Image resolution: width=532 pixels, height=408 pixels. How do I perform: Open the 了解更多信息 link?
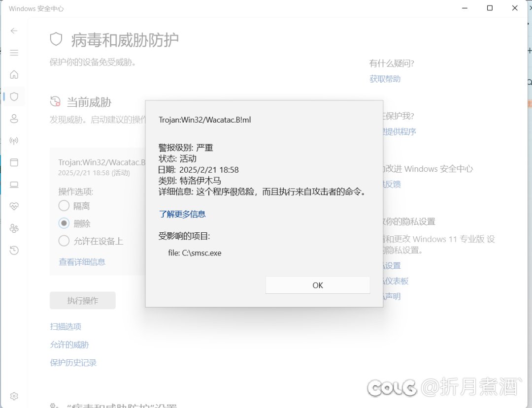point(182,214)
